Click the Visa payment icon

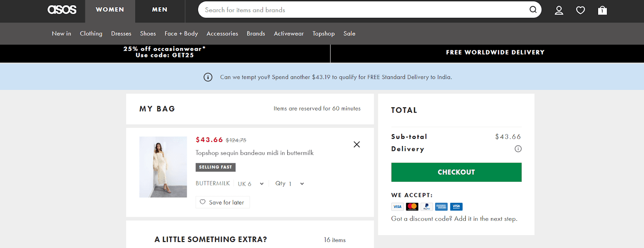point(397,206)
